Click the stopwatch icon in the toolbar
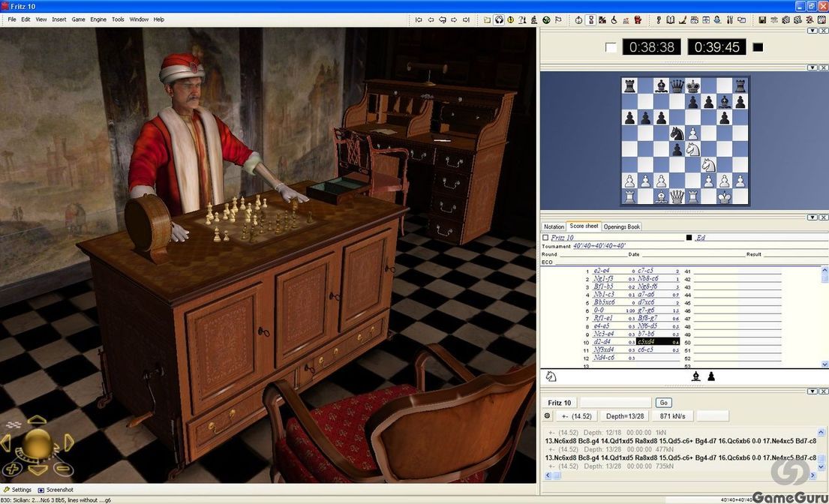The image size is (829, 504). click(579, 20)
